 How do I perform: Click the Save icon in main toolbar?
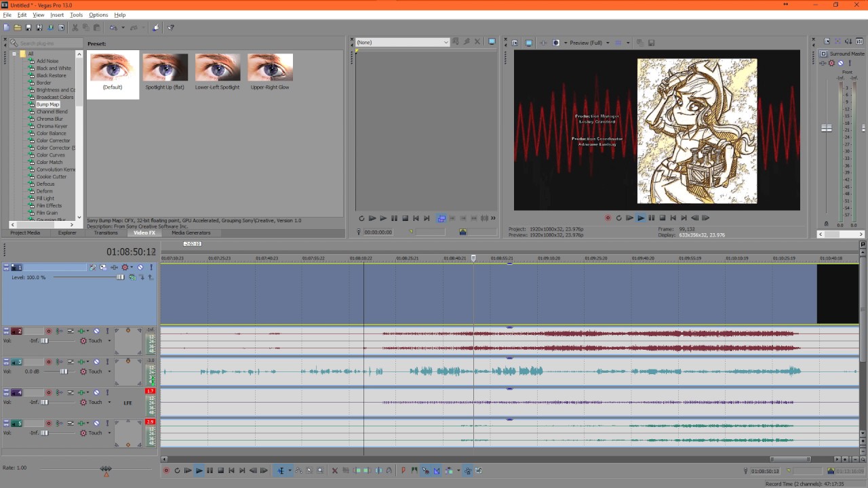coord(28,28)
